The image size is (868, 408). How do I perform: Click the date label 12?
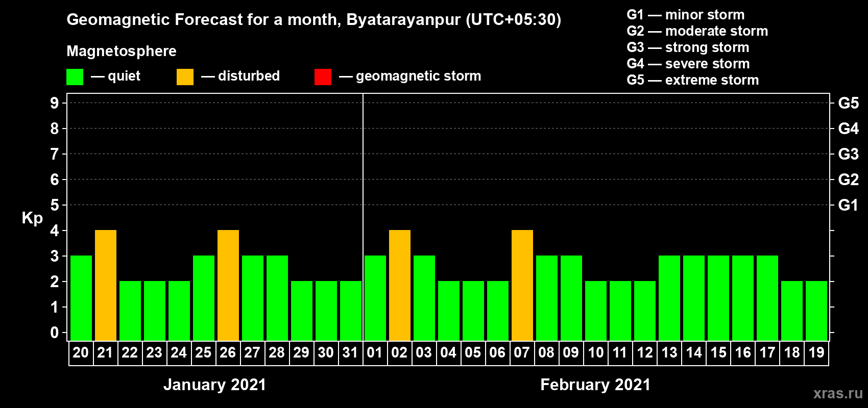tap(645, 352)
